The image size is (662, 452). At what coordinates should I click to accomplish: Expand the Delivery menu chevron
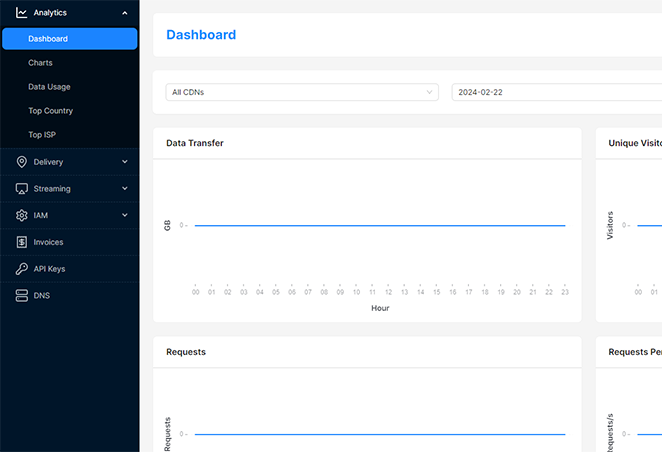124,162
